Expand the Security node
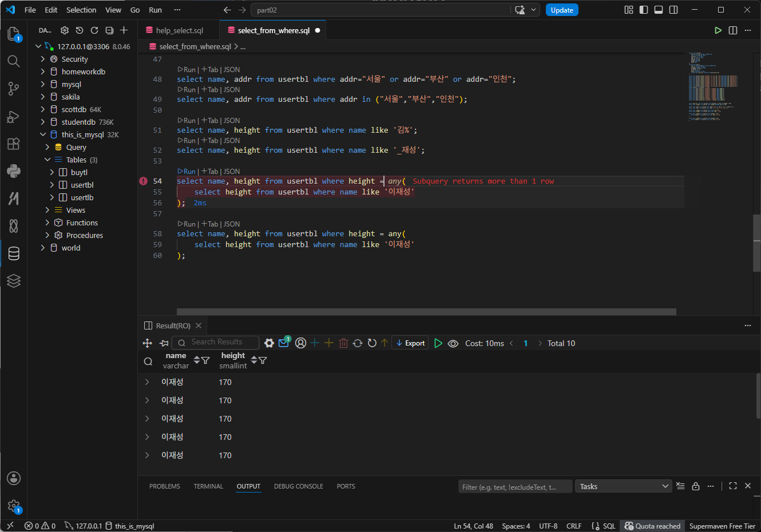Screen dimensions: 761x532 pyautogui.click(x=43, y=59)
